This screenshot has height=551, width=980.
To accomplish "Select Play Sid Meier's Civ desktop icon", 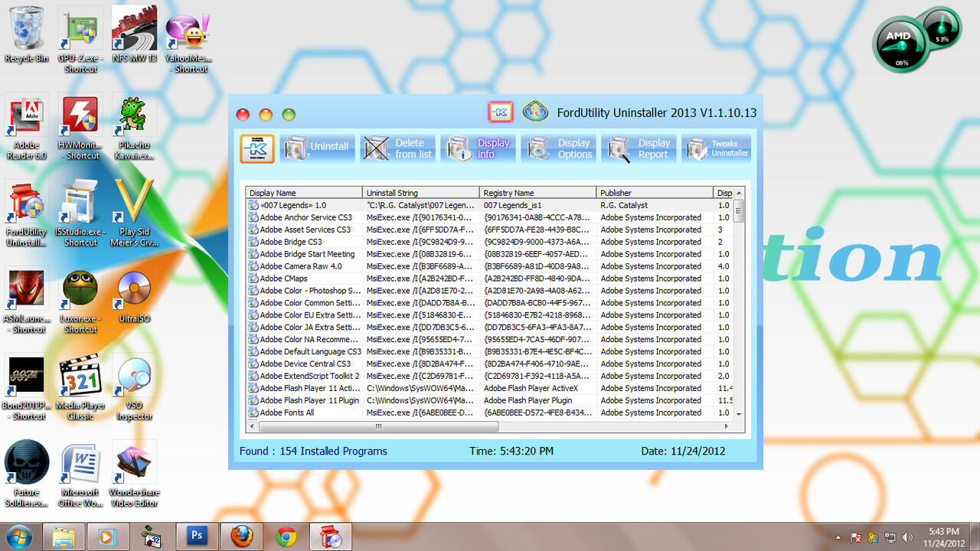I will tap(134, 214).
